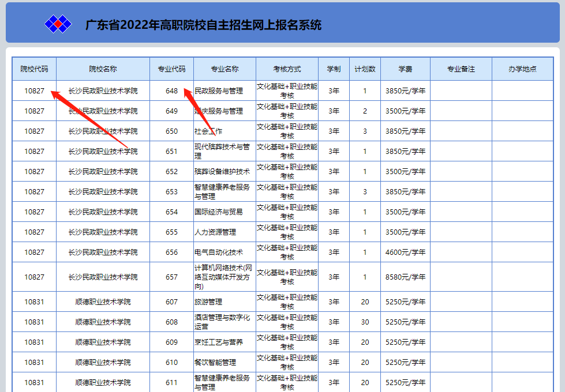Click 顺德职业技术学院 in row 607

click(103, 301)
